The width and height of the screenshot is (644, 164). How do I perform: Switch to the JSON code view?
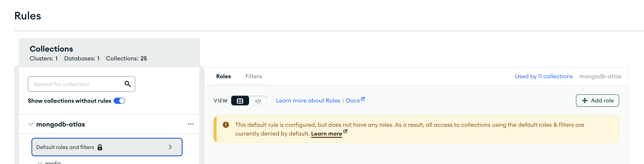(x=258, y=101)
